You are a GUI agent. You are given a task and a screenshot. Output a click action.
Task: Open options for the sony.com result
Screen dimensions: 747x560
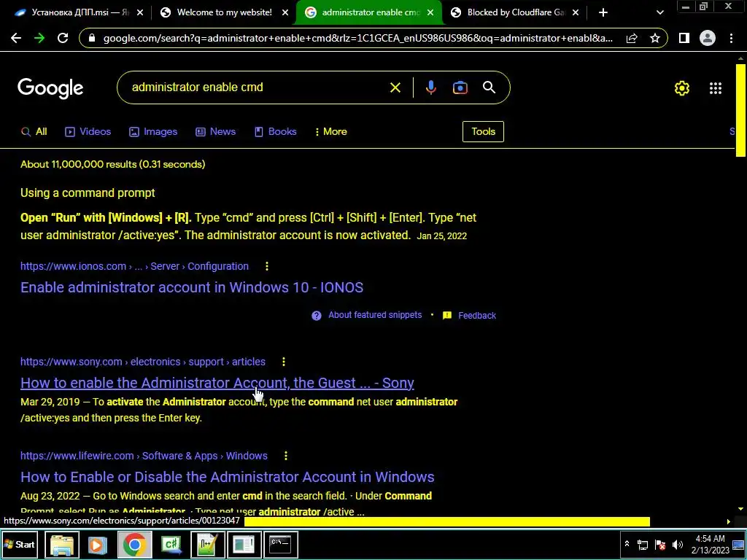tap(284, 362)
